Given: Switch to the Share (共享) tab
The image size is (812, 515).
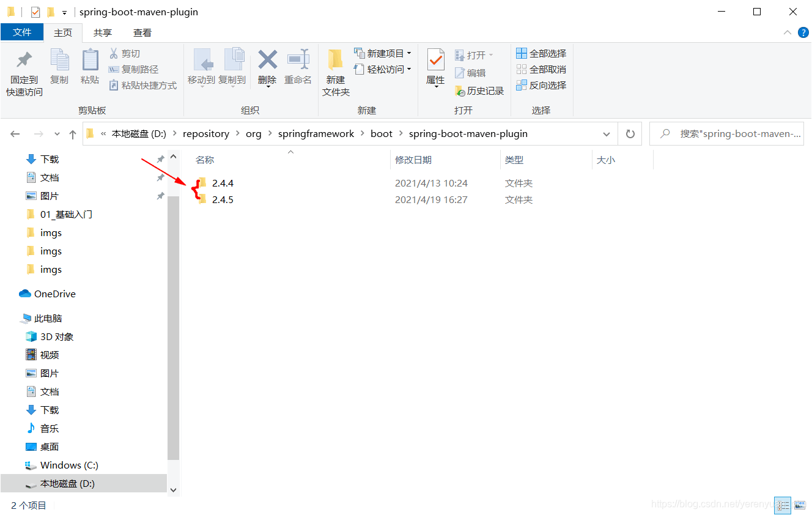Looking at the screenshot, I should (x=103, y=33).
